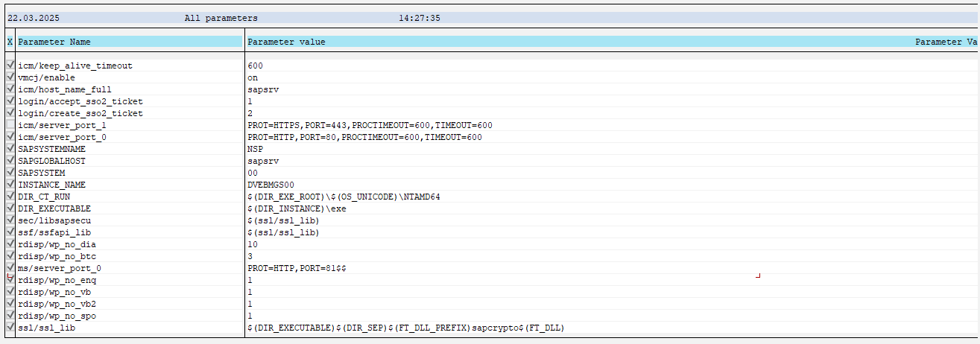The width and height of the screenshot is (980, 344).
Task: Click the PROT=HTTP,PORT=81$$ value
Action: 297,268
